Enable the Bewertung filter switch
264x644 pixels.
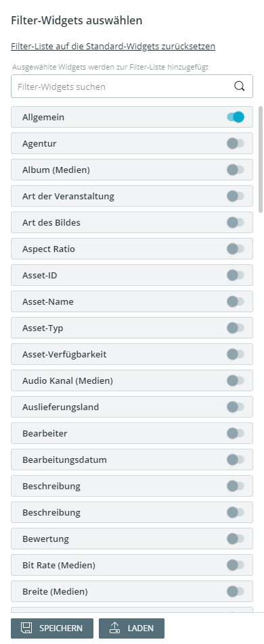point(236,539)
